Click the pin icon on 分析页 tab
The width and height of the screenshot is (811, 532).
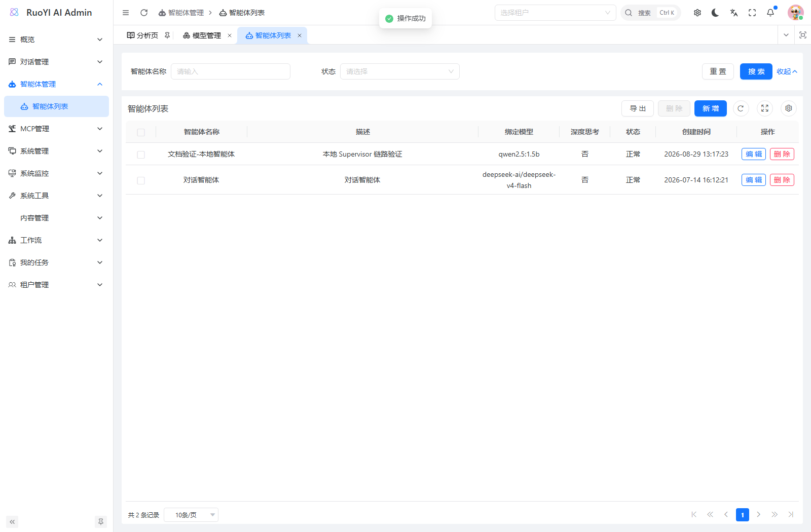pos(167,35)
